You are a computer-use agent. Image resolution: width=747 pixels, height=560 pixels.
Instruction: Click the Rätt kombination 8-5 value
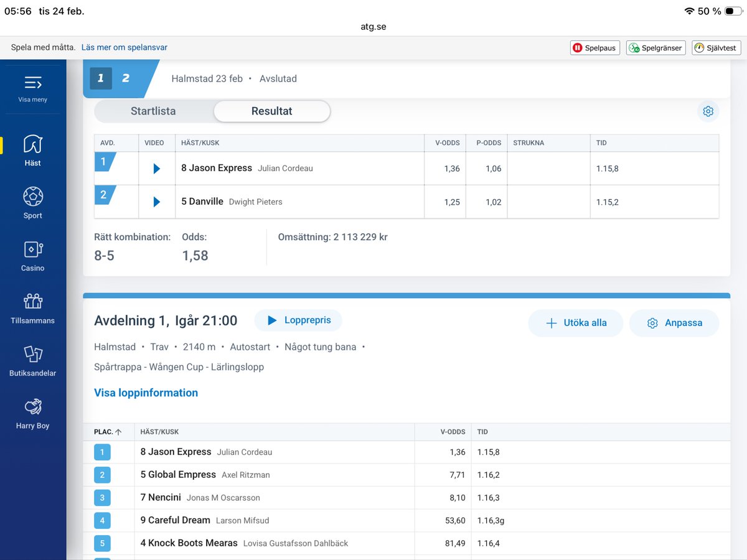(x=104, y=256)
